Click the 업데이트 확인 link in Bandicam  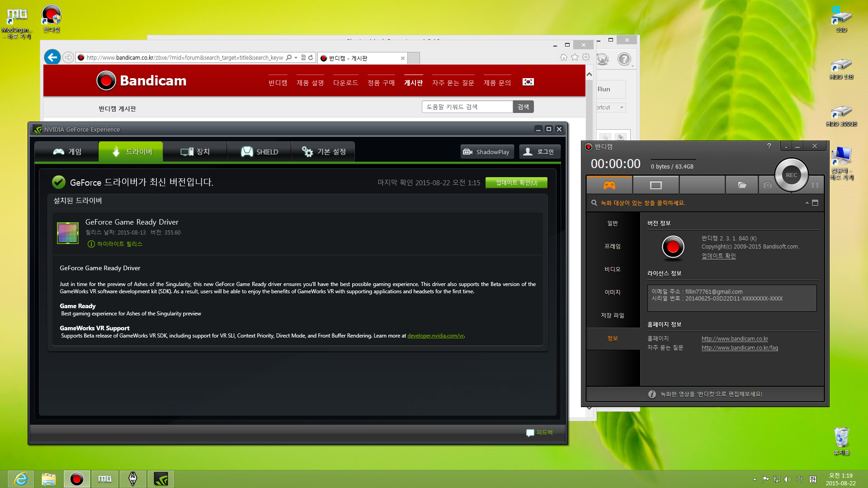click(718, 256)
